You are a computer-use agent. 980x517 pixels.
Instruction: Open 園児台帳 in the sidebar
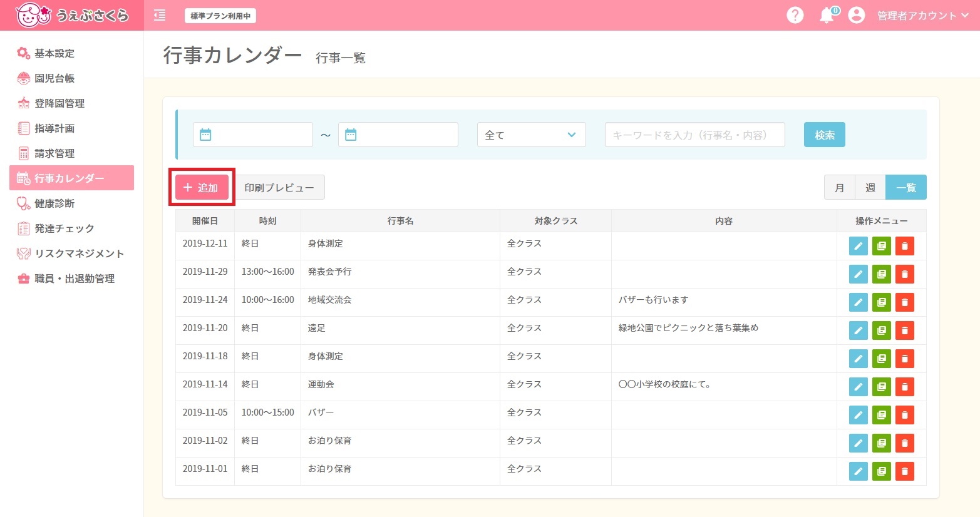[71, 78]
